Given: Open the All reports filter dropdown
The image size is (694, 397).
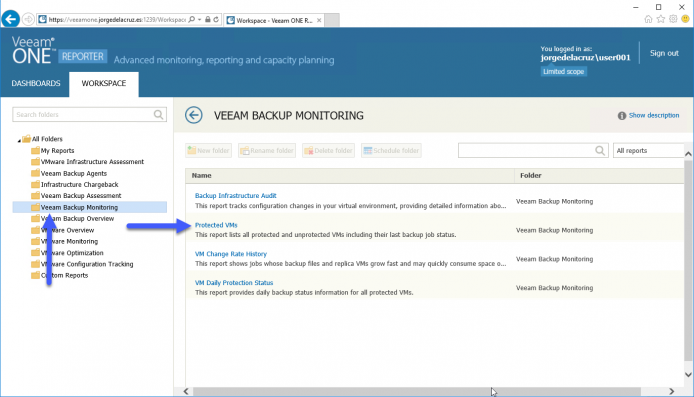Looking at the screenshot, I should point(648,150).
